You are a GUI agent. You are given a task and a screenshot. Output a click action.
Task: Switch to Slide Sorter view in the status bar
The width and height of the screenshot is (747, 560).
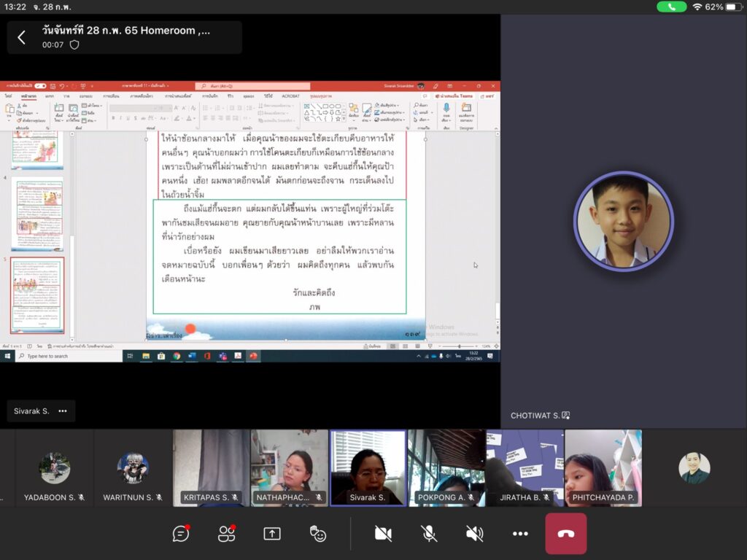point(406,346)
